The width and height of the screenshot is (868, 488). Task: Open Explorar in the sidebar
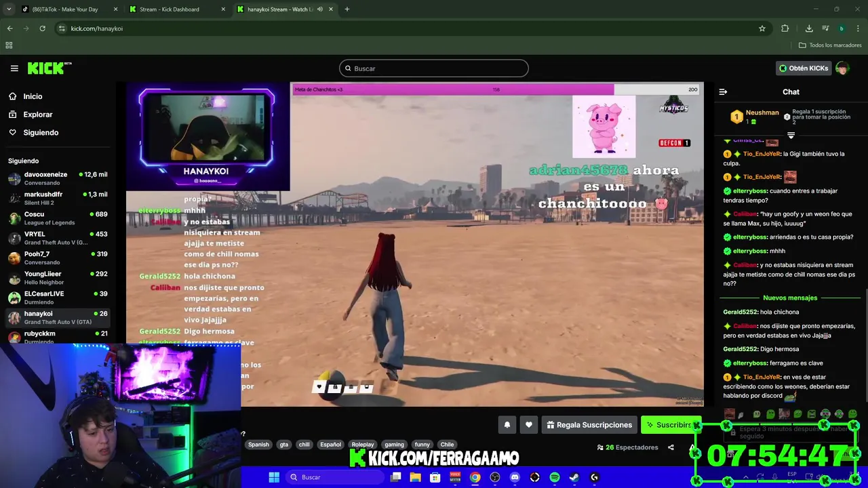[38, 115]
